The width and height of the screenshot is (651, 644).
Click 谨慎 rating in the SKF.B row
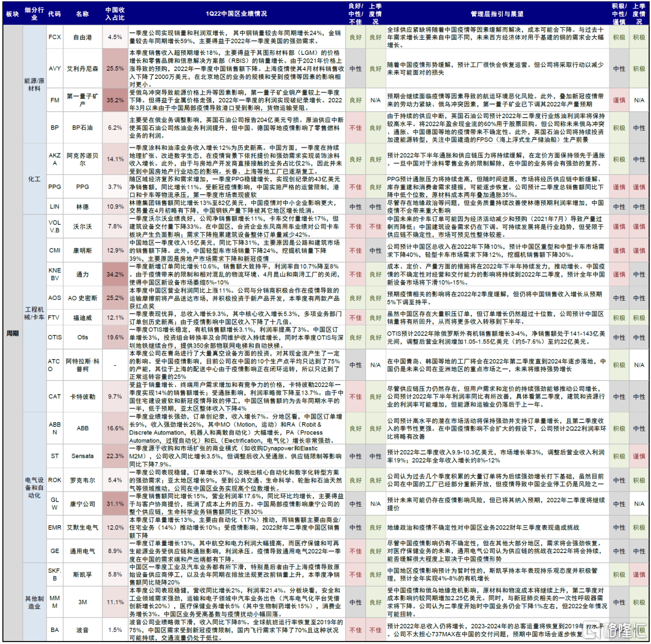click(x=639, y=574)
